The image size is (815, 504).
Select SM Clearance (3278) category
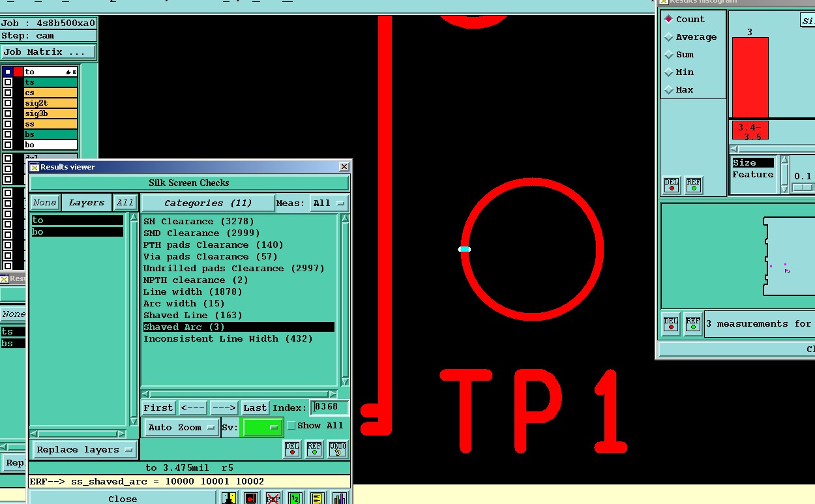(199, 222)
